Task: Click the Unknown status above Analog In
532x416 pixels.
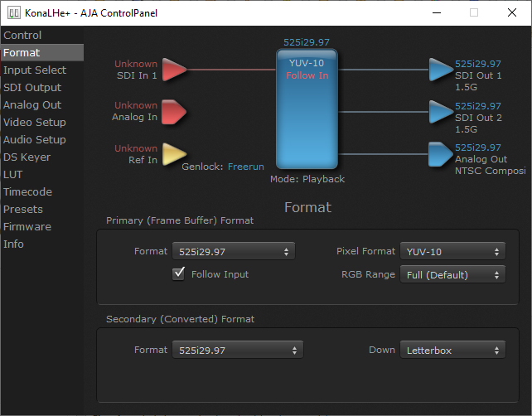Action: click(136, 105)
